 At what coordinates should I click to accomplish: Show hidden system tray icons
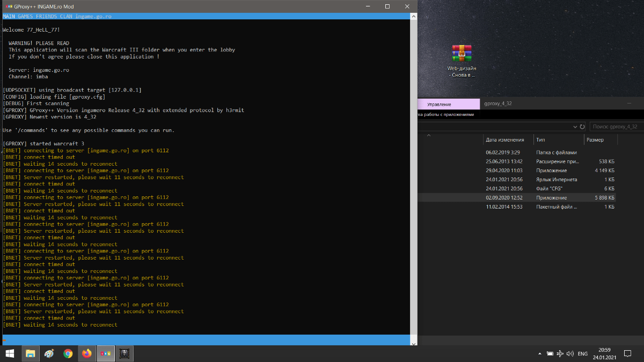point(539,354)
